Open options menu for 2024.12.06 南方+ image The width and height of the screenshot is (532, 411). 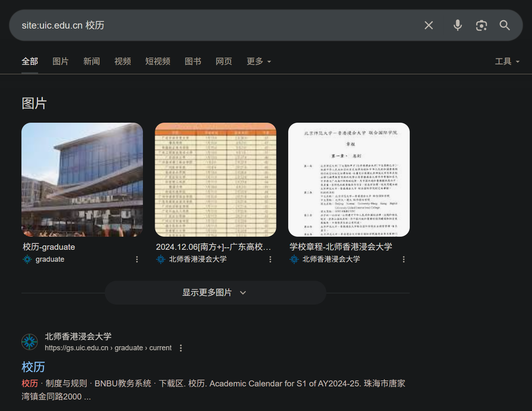[270, 259]
